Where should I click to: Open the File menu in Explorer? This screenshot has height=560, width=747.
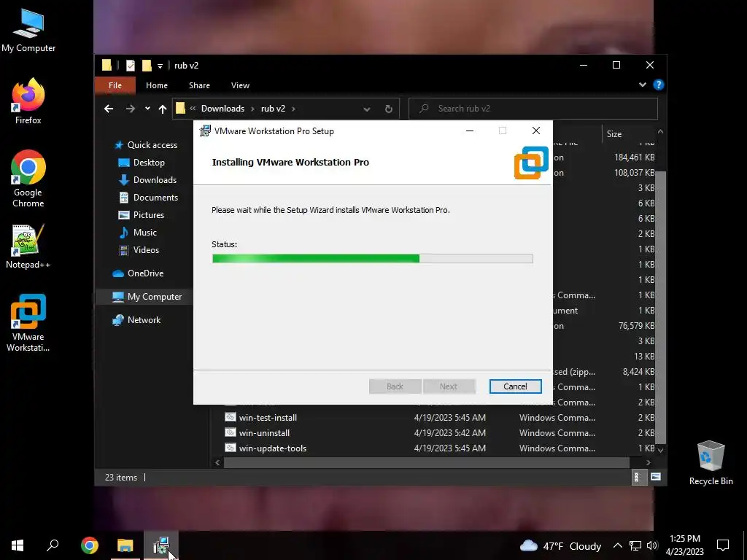point(115,85)
